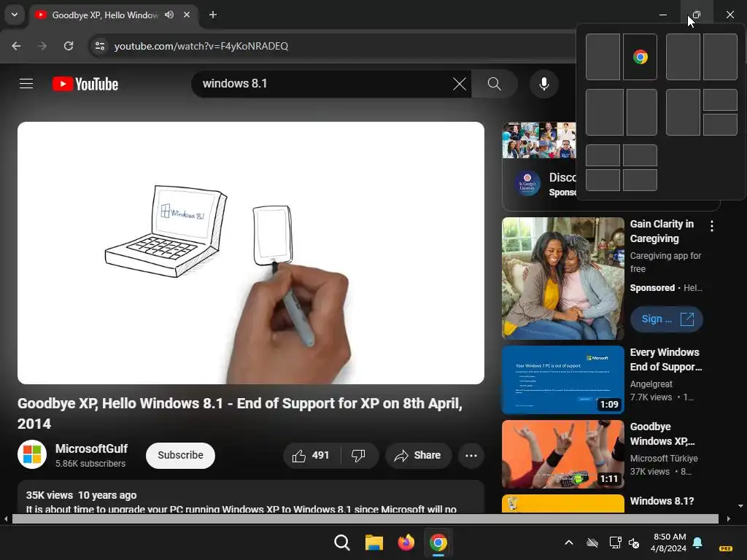The width and height of the screenshot is (747, 560).
Task: Click the St. George's University sponsor avatar
Action: pos(527,183)
